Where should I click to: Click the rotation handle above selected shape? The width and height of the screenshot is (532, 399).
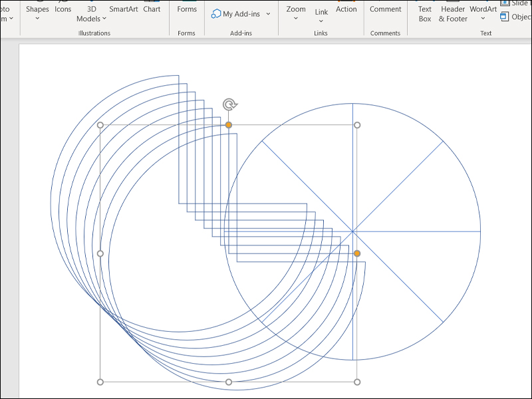click(x=229, y=104)
